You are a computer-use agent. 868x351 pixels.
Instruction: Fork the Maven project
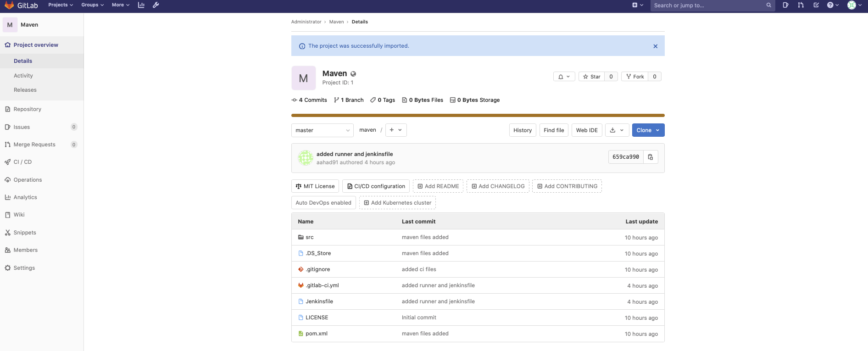click(x=635, y=77)
